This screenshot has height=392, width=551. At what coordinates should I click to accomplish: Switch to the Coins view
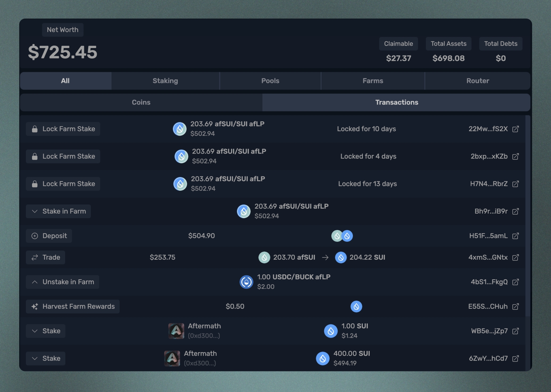pos(141,102)
